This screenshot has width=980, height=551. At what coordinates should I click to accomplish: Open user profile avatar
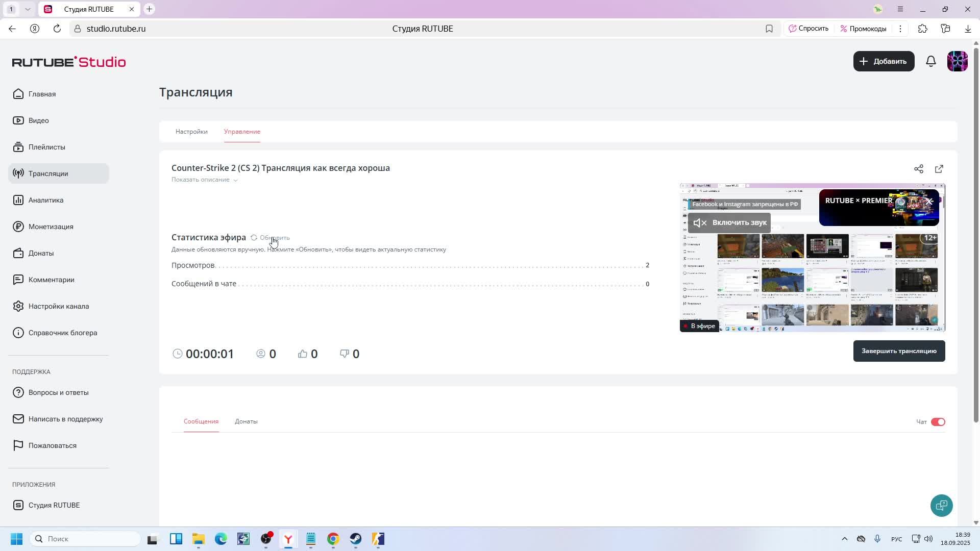coord(957,61)
